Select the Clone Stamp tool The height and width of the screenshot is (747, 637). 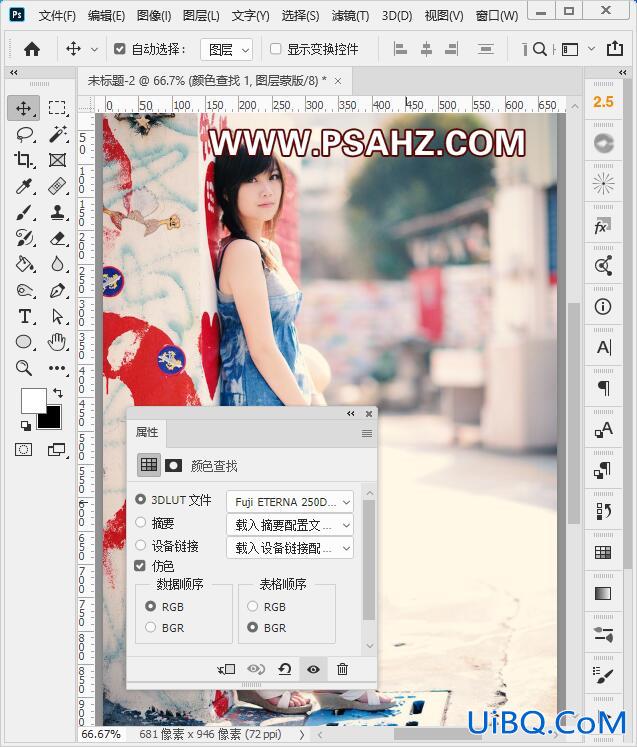tap(57, 212)
